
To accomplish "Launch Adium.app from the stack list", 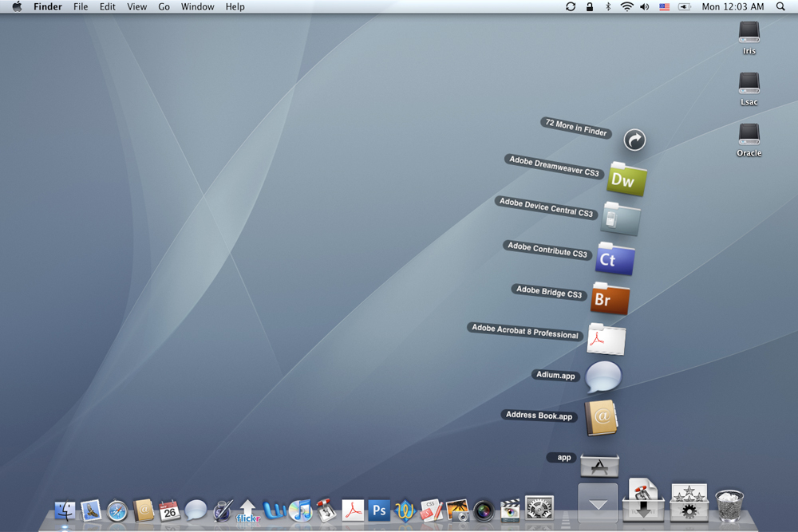I will (x=603, y=377).
